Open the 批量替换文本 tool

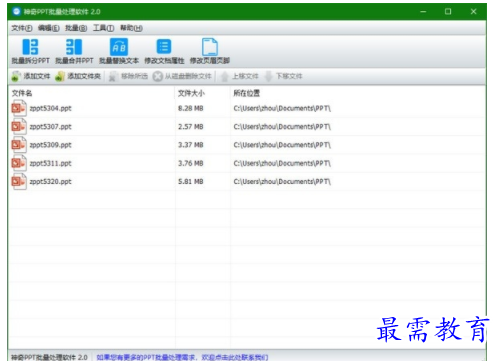click(x=119, y=51)
